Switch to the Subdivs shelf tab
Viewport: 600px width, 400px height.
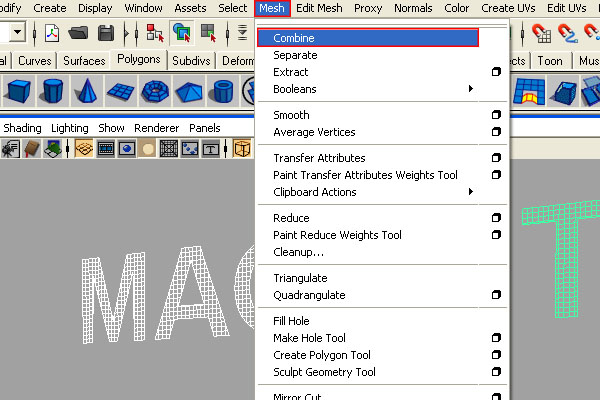pos(191,61)
